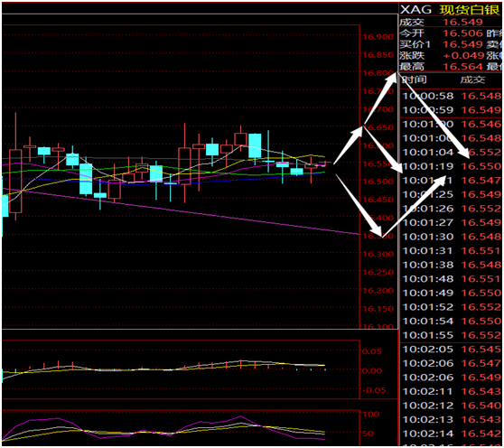Select the 10:00:59 tick row
This screenshot has height=448, width=504.
tap(452, 110)
